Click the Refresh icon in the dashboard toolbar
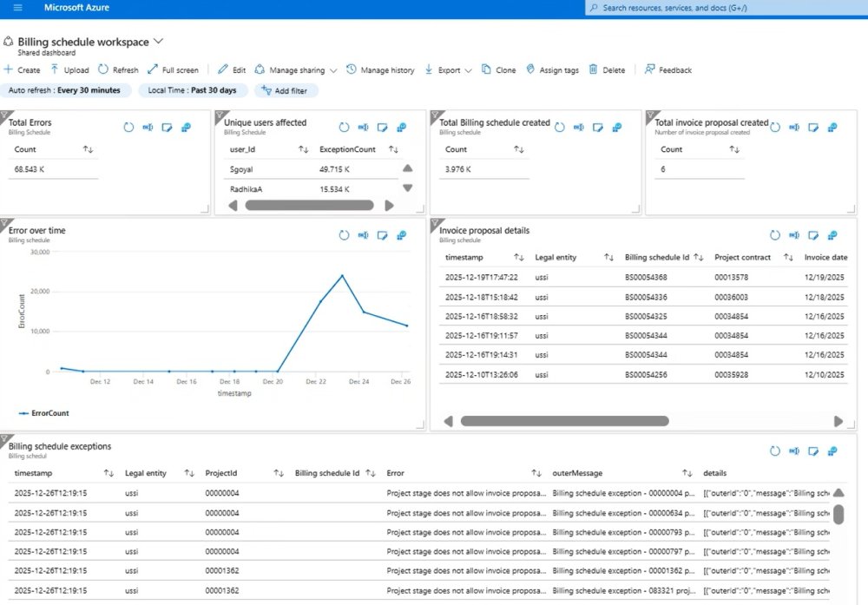868x605 pixels. point(103,69)
